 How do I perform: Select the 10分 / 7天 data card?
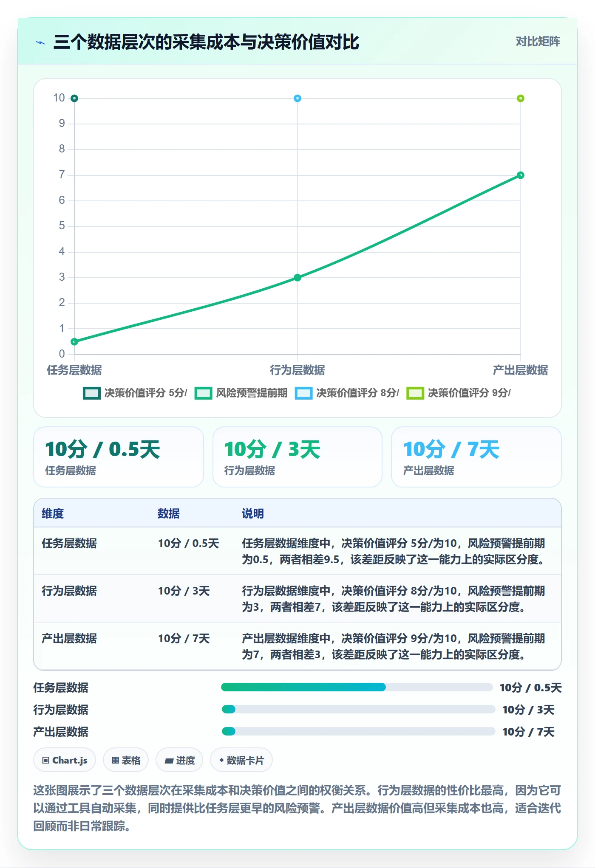(x=476, y=457)
